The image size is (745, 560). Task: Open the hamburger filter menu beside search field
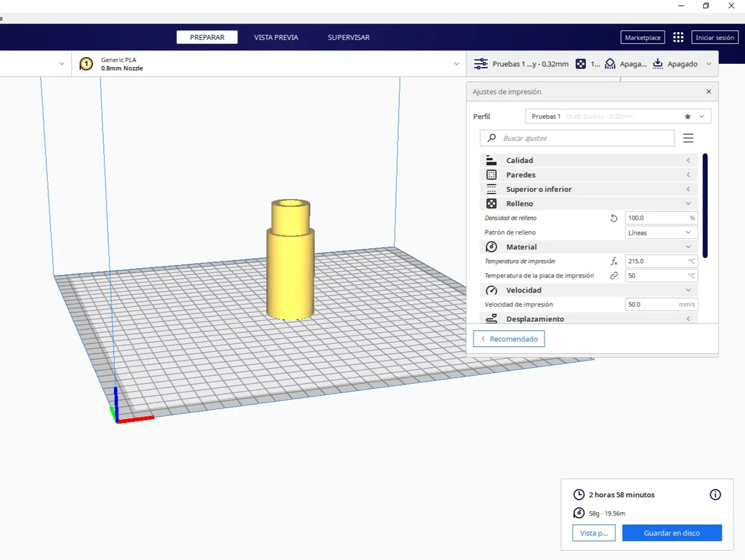click(x=688, y=138)
